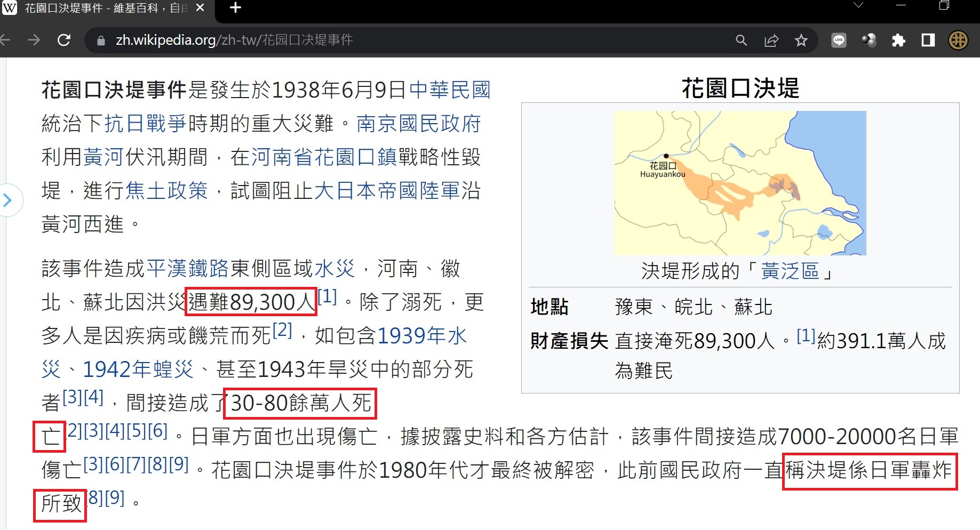Click the gray spheres extension icon
This screenshot has width=980, height=530.
pyautogui.click(x=869, y=40)
